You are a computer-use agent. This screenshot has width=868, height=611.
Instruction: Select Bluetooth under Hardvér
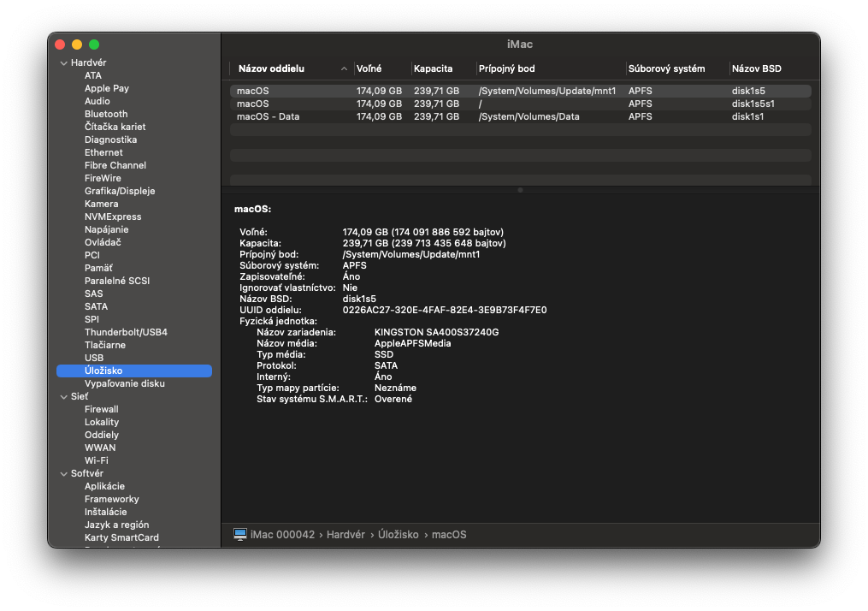click(106, 114)
